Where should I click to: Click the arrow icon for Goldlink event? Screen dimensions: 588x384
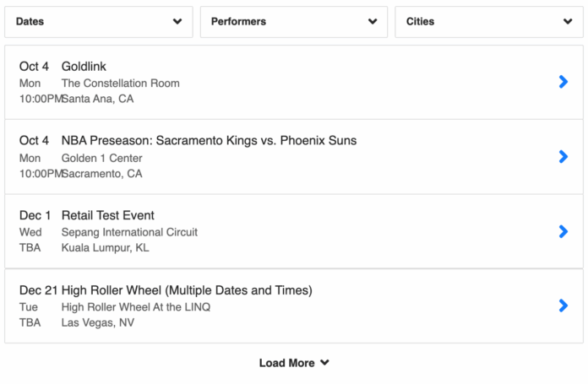tap(563, 82)
